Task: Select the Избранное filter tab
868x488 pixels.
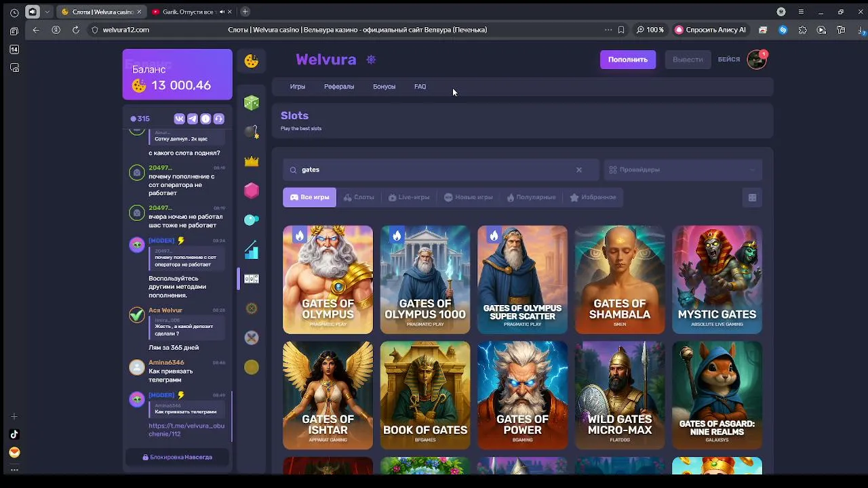Action: click(593, 197)
